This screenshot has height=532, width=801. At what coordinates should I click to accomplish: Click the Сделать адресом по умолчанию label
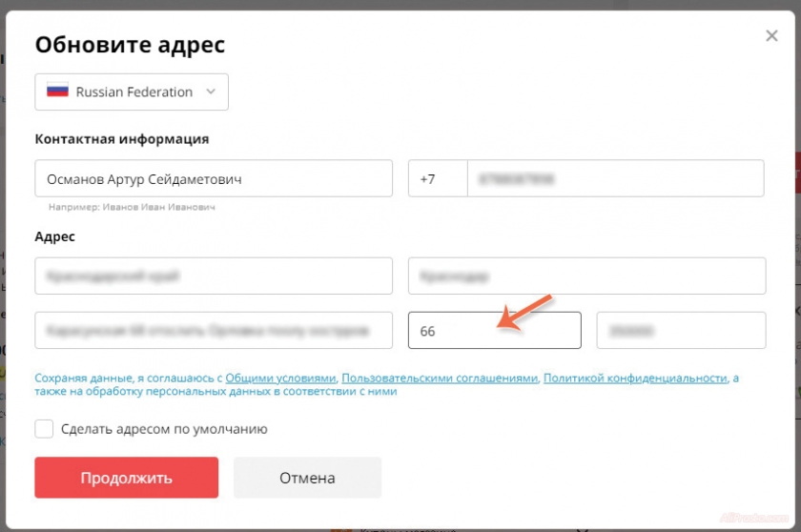point(164,429)
